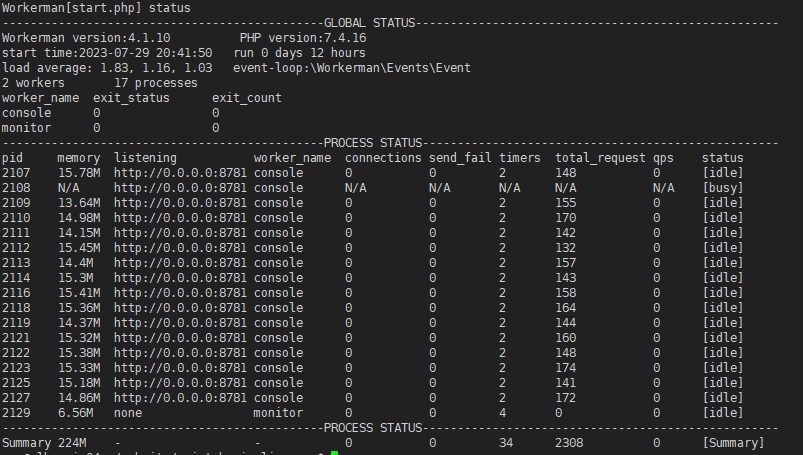Viewport: 803px width, 455px height.
Task: Click the 'exit_count' column header
Action: pos(247,98)
